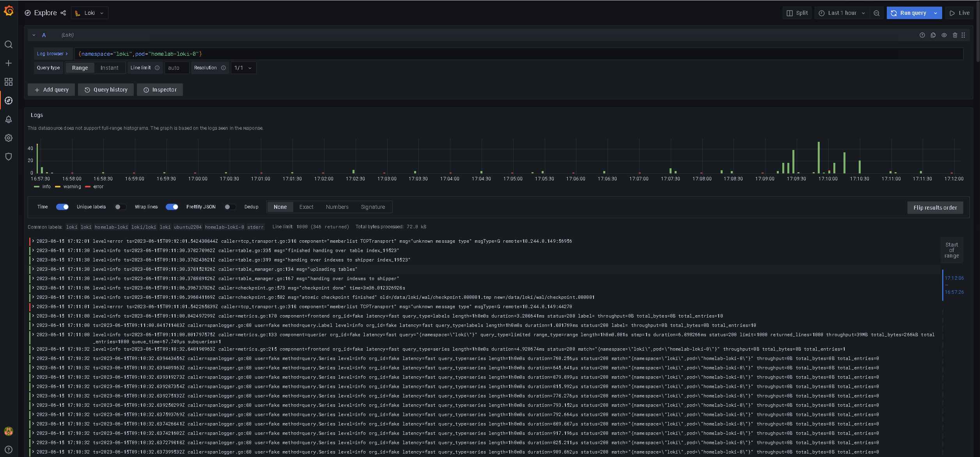Enable the Prettify JSON switch

tap(230, 207)
